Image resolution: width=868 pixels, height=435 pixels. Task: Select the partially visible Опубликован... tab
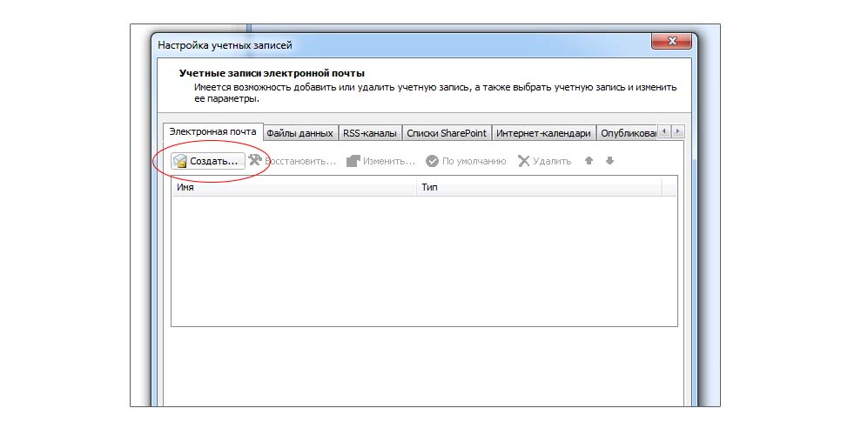click(x=628, y=133)
